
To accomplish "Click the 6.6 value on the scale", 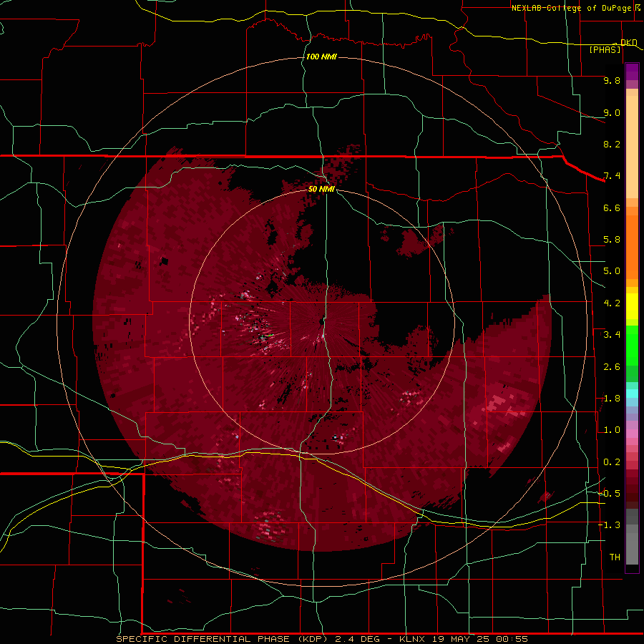I will pos(612,208).
